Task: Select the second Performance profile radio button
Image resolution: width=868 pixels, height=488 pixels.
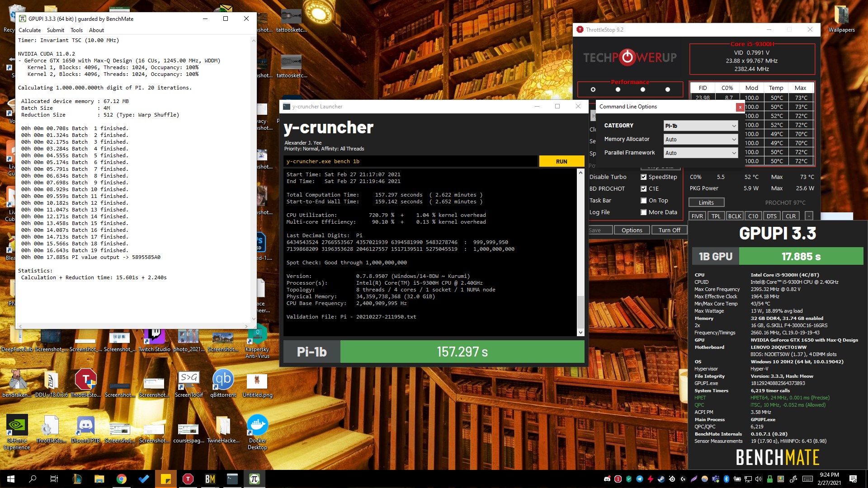Action: click(x=618, y=89)
